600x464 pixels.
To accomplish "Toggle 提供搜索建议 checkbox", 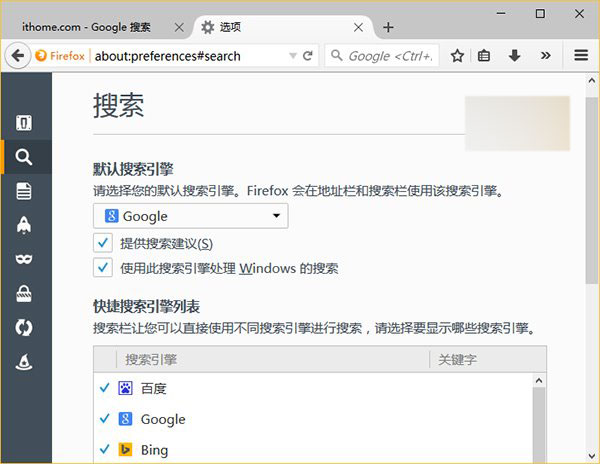I will pos(103,243).
